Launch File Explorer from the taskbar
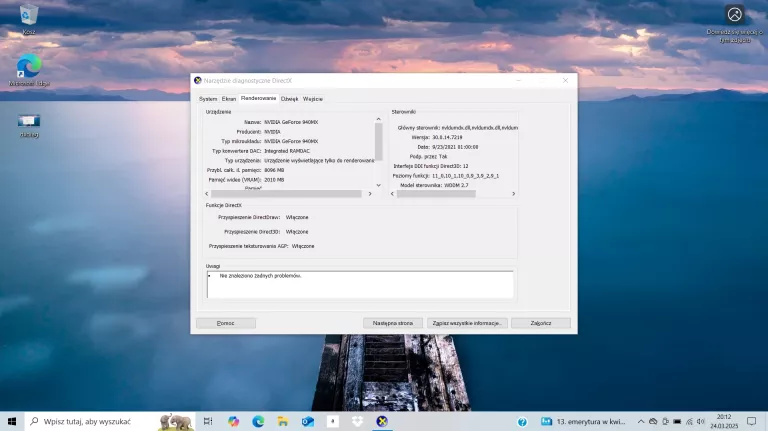 point(283,421)
